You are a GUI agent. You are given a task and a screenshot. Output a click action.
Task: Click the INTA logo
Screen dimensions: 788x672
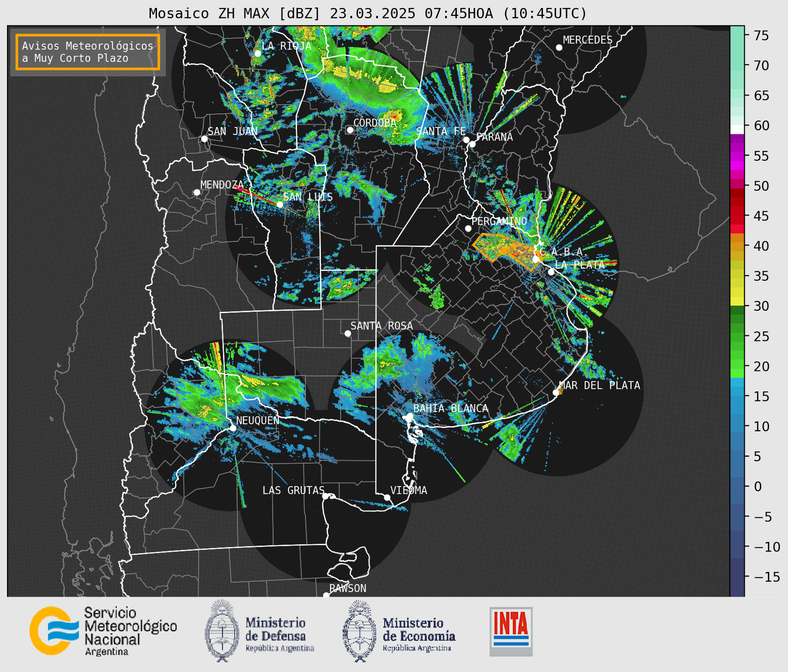511,631
